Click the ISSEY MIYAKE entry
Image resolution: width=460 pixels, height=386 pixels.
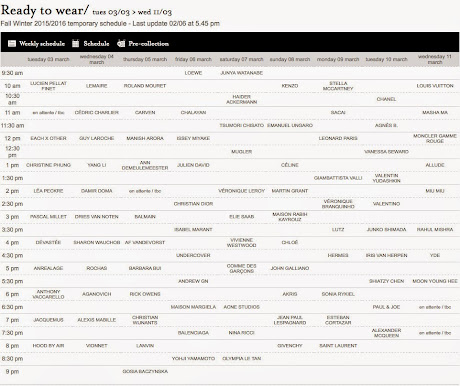[x=193, y=138]
